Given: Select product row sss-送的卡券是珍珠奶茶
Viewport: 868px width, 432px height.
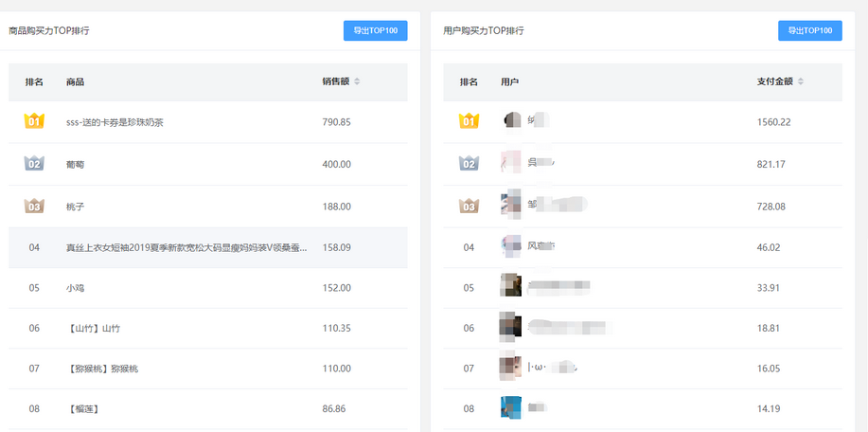Looking at the screenshot, I should point(115,122).
